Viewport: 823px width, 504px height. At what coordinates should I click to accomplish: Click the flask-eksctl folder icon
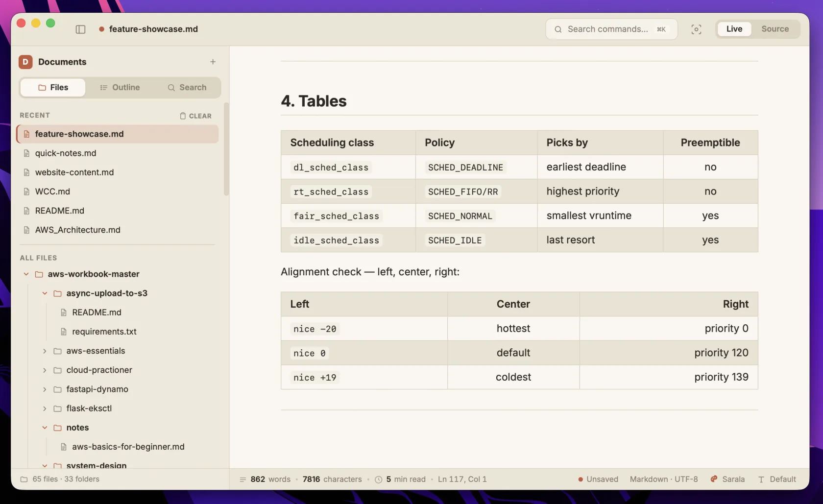point(58,408)
